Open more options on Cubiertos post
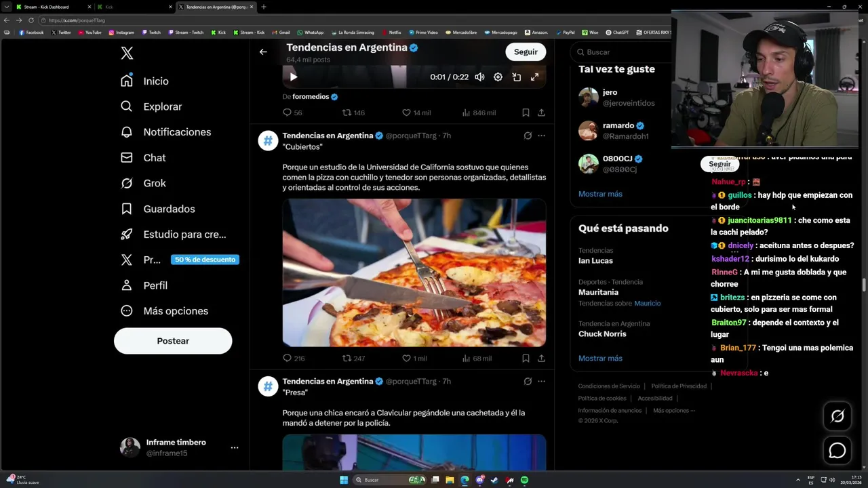 541,136
